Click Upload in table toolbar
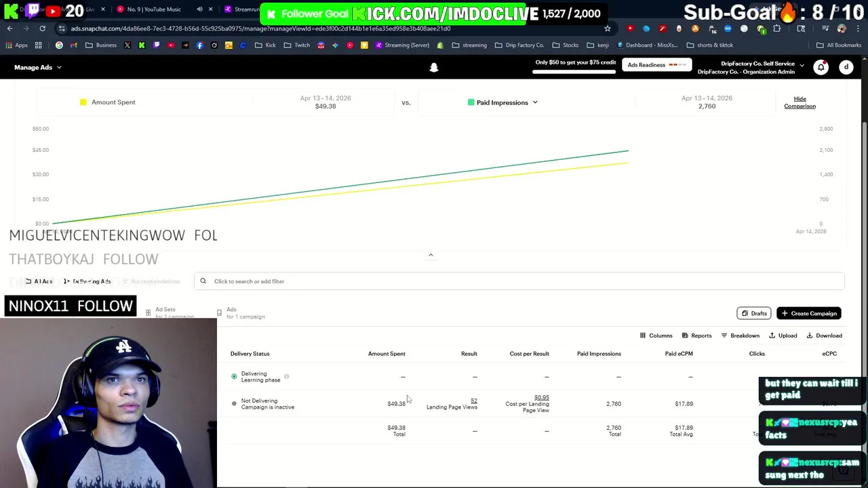Viewport: 868px width, 488px height. tap(783, 335)
